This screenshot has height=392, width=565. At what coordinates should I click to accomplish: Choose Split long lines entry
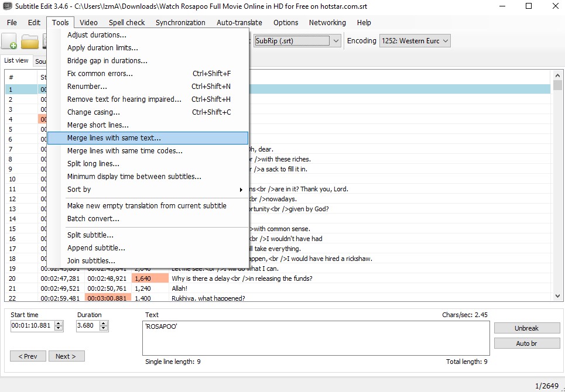93,164
